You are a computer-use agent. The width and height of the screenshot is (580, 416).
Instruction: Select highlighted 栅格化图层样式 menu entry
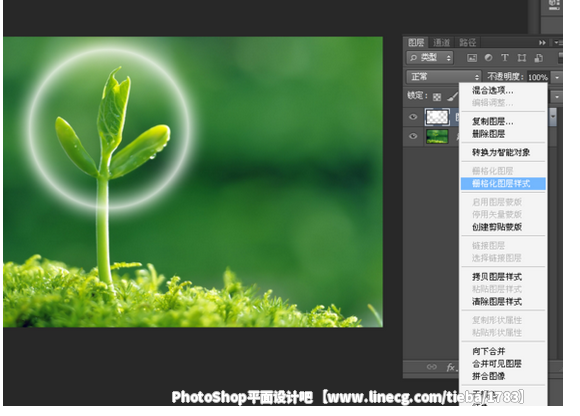(x=503, y=183)
